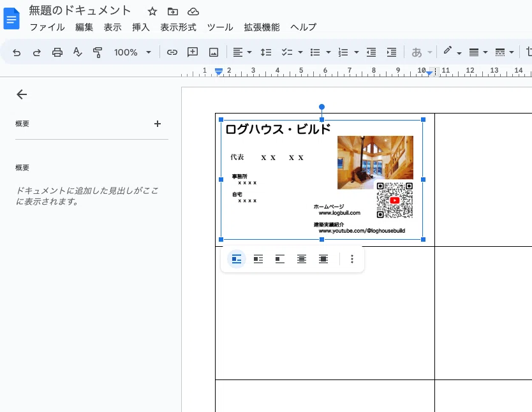Open the border color pencil tool

(x=448, y=52)
